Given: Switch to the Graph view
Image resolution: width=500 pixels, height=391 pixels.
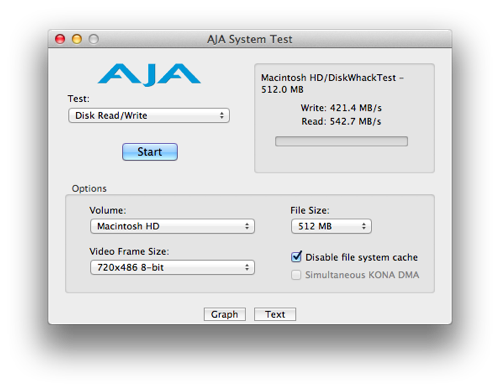Looking at the screenshot, I should [x=225, y=314].
